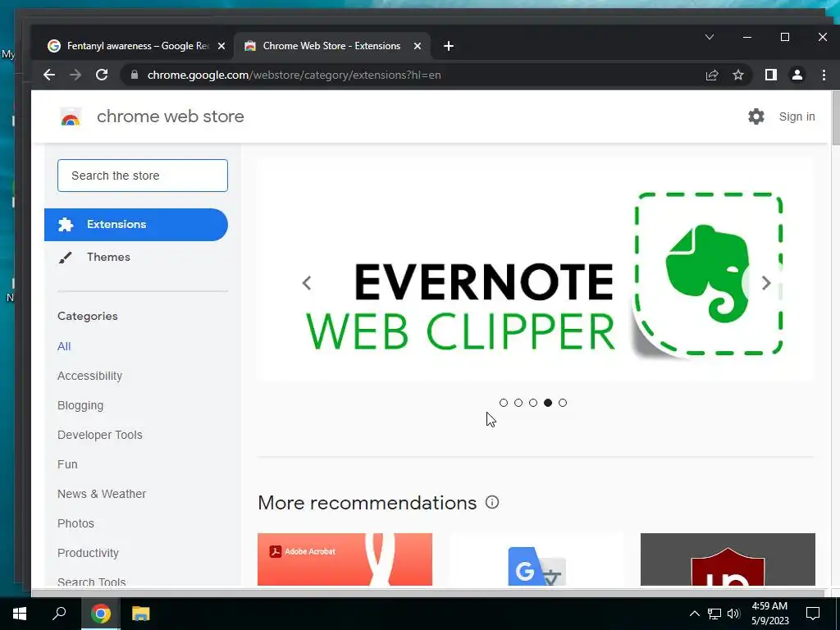840x630 pixels.
Task: Open the Developer Tools category
Action: [x=99, y=435]
